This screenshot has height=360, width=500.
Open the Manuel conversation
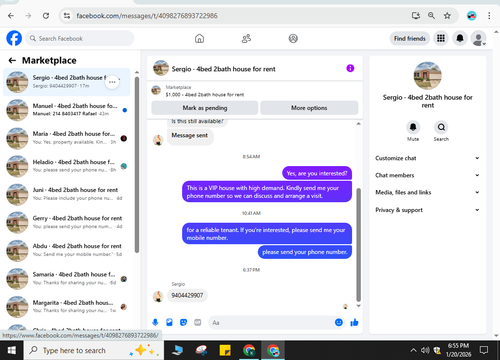(x=67, y=110)
